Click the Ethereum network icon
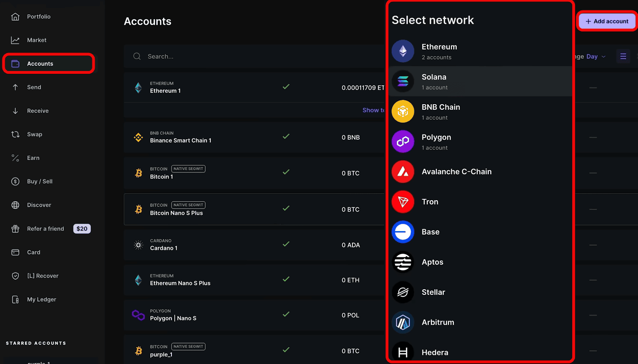The image size is (638, 364). 403,51
